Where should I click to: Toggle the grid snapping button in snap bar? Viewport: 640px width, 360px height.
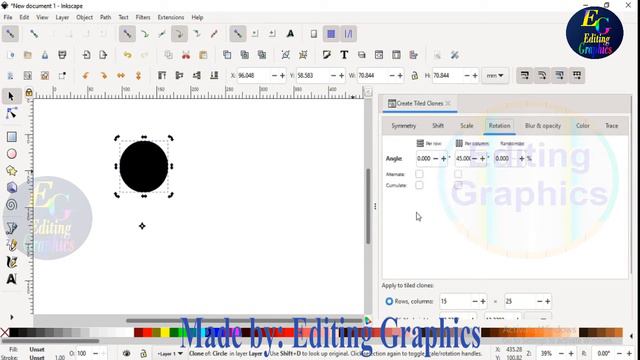pos(331,34)
